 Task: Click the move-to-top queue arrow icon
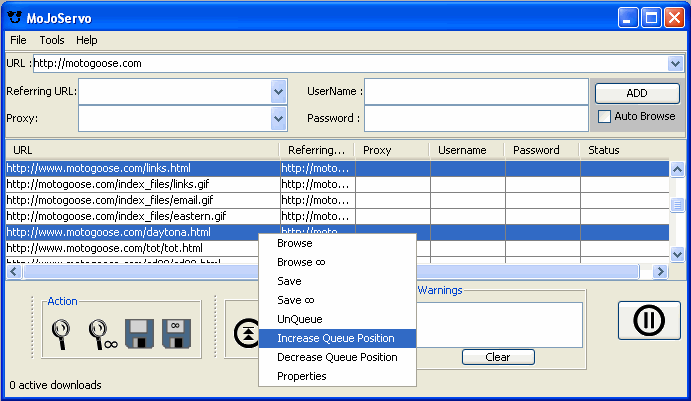[246, 333]
